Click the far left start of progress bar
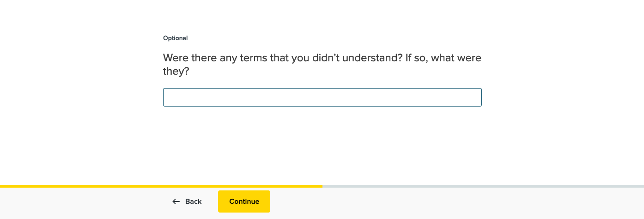The image size is (644, 219). (x=1, y=186)
